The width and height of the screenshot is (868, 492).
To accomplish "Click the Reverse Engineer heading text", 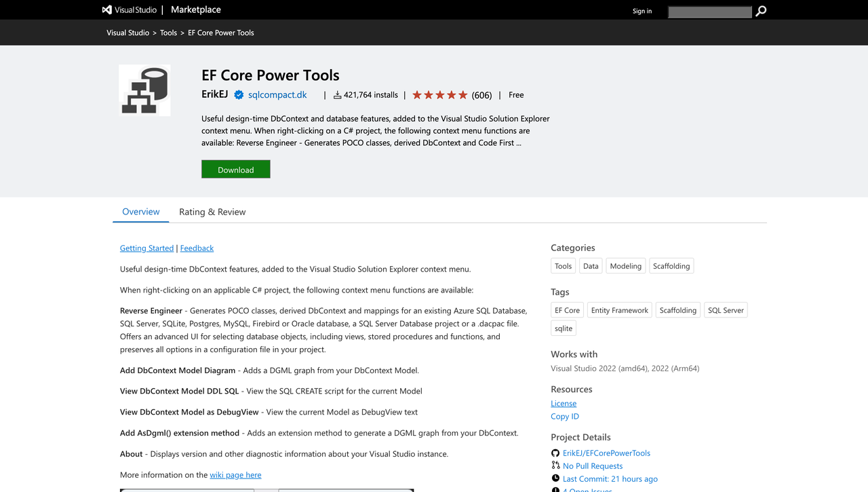I will [151, 311].
